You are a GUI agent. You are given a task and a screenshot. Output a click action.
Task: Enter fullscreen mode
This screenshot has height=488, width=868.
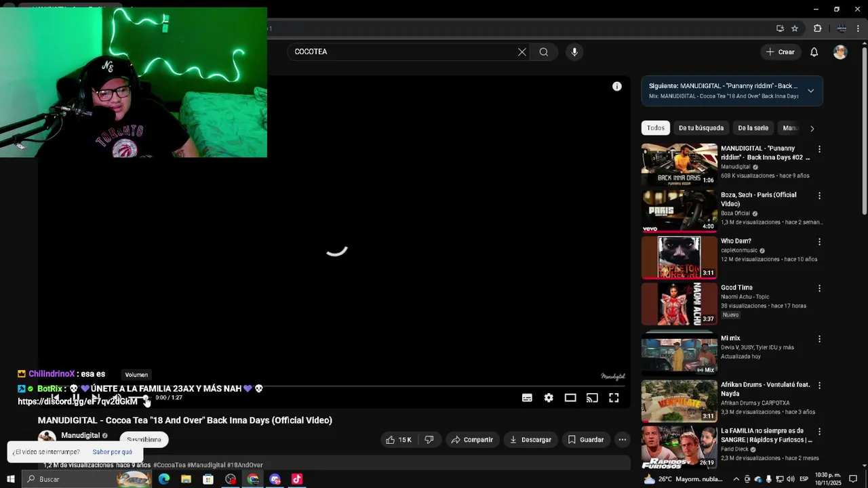(614, 398)
